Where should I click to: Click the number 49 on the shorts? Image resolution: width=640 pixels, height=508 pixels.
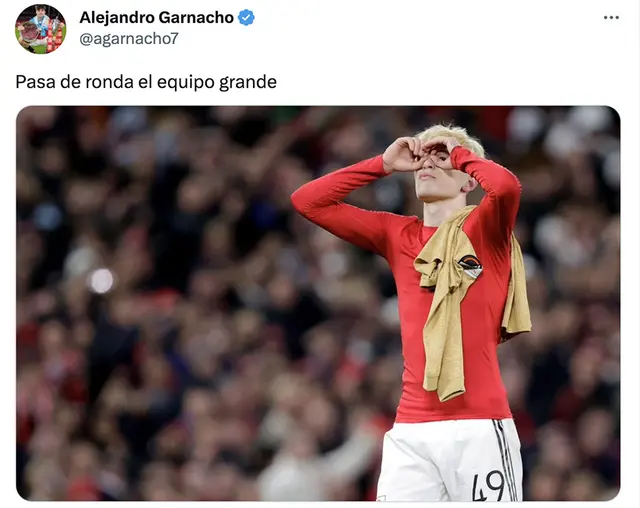tap(489, 485)
